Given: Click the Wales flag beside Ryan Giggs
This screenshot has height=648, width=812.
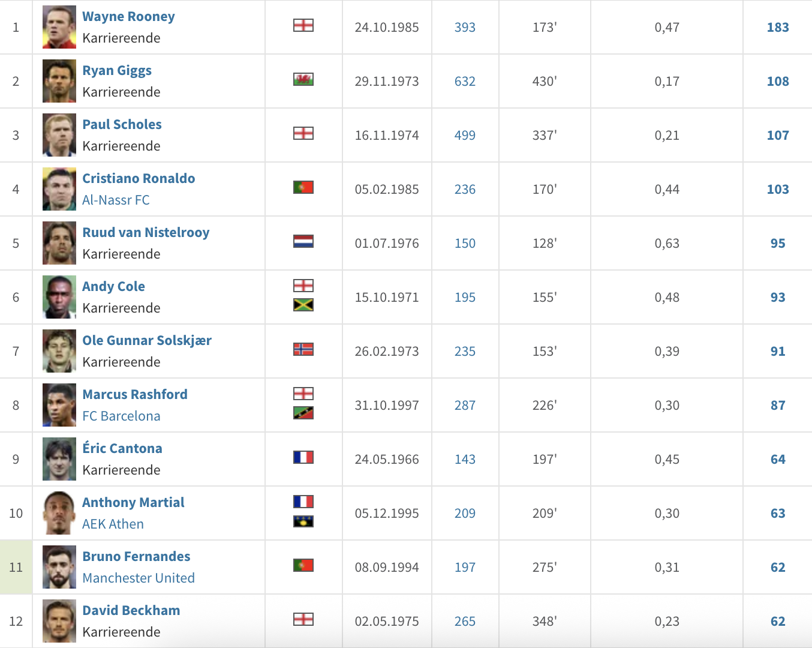Looking at the screenshot, I should pyautogui.click(x=303, y=79).
